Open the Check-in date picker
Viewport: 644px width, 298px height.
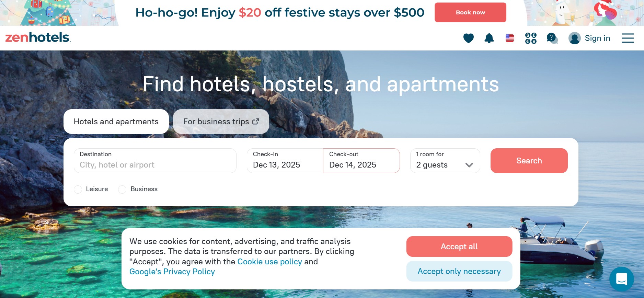tap(285, 161)
